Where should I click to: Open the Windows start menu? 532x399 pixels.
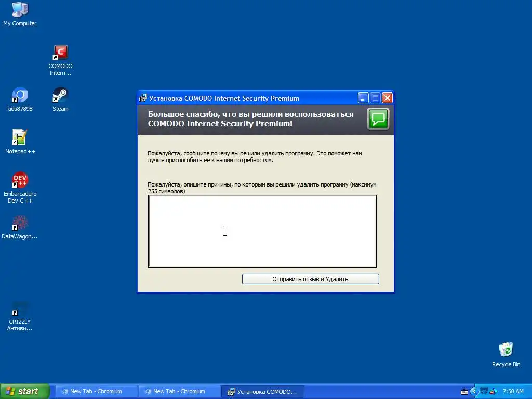pyautogui.click(x=24, y=391)
